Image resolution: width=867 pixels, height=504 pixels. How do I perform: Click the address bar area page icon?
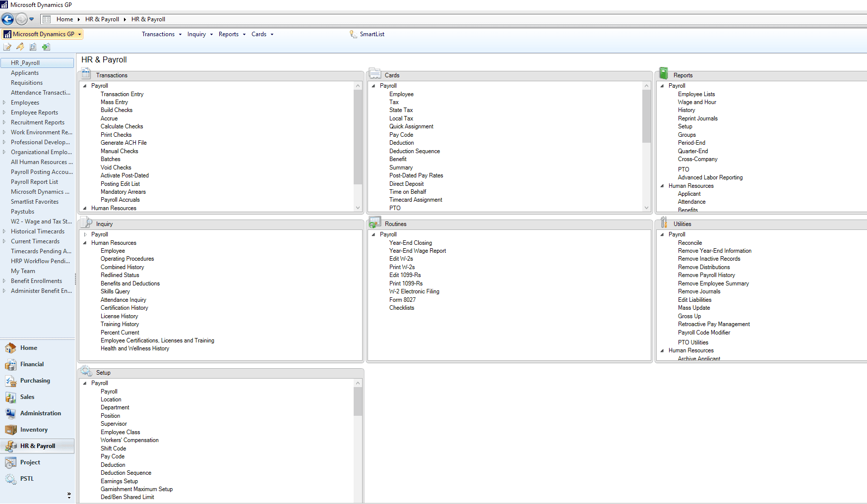click(x=47, y=19)
